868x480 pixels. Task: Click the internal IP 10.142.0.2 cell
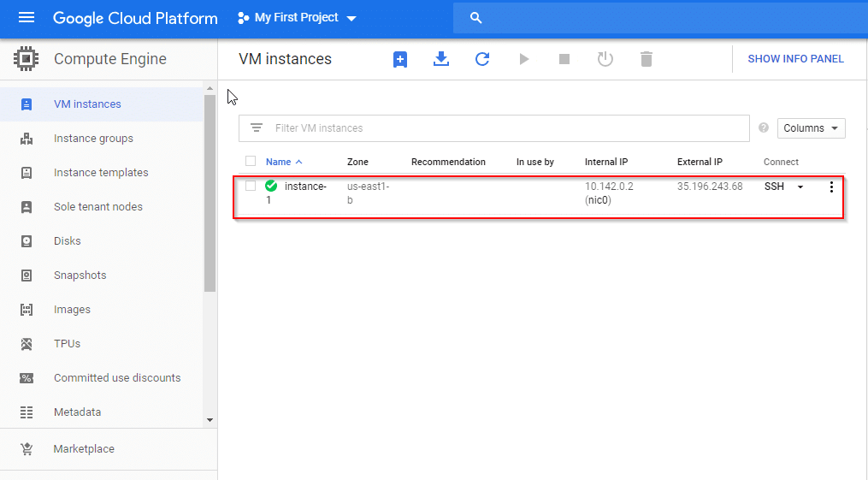coord(609,193)
